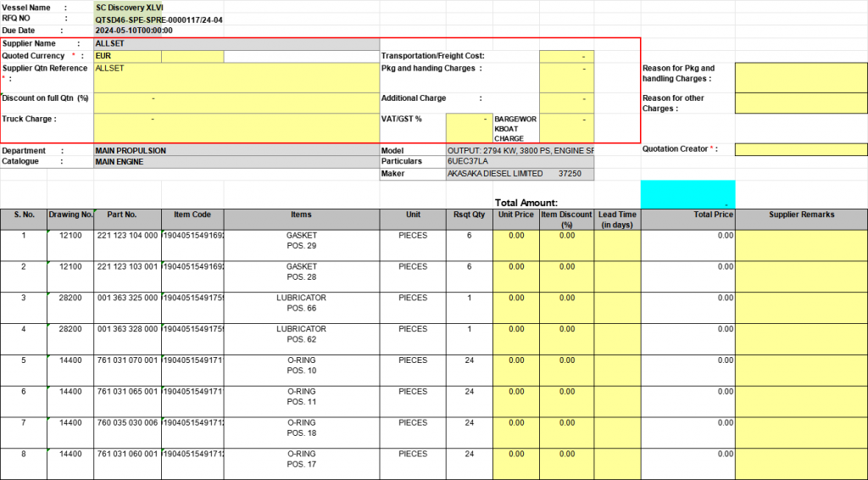Click the cyan Total Amount cell
The image size is (868, 480).
coord(687,194)
